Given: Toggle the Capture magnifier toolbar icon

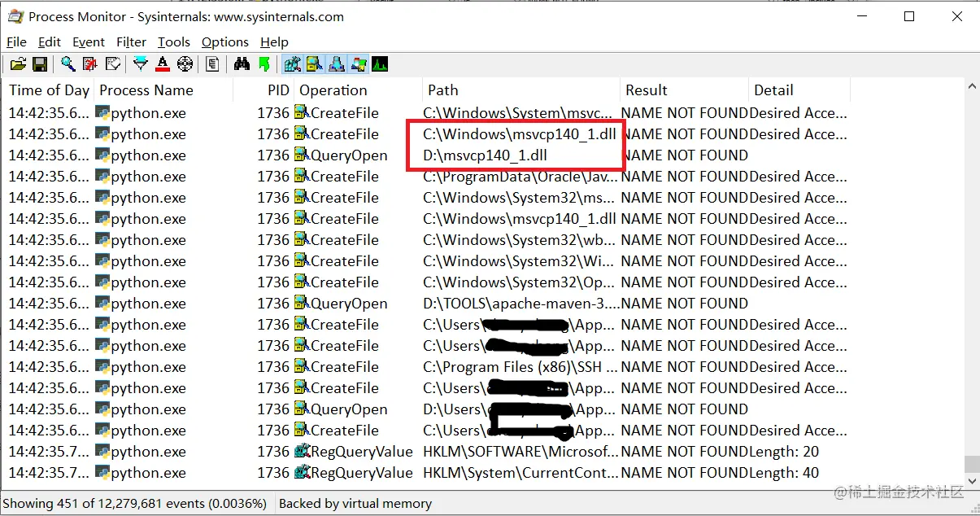Looking at the screenshot, I should point(68,63).
